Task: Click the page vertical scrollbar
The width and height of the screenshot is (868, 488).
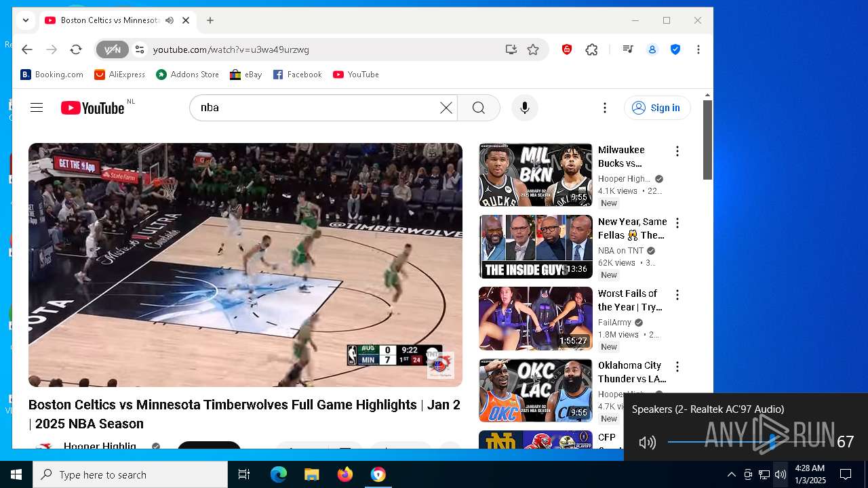Action: pyautogui.click(x=707, y=140)
